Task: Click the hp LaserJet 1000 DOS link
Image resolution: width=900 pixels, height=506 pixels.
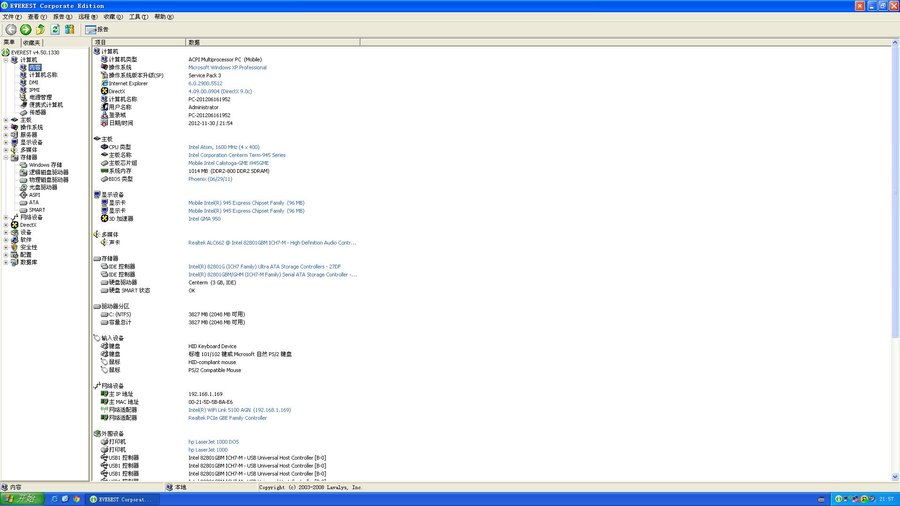Action: (x=212, y=442)
